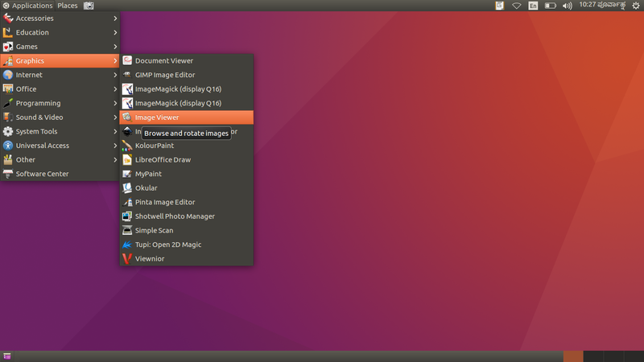Viewport: 644px width, 362px height.
Task: Expand the Education submenu arrow
Action: (115, 32)
